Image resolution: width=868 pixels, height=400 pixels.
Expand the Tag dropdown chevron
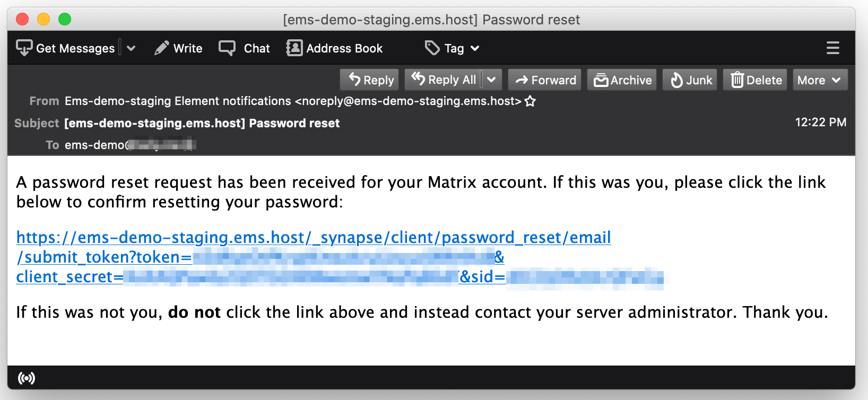[x=475, y=48]
